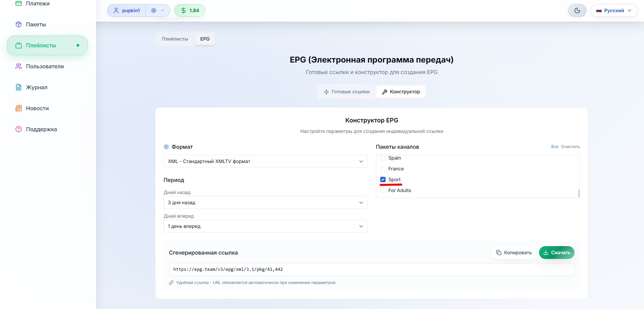Screen dimensions: 644x309
Task: Click the dollar balance icon showing 1.84
Action: click(x=184, y=10)
